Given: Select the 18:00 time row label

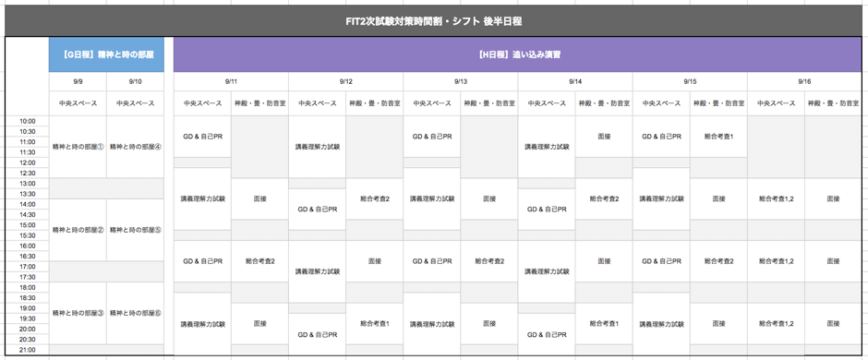Looking at the screenshot, I should pos(27,288).
